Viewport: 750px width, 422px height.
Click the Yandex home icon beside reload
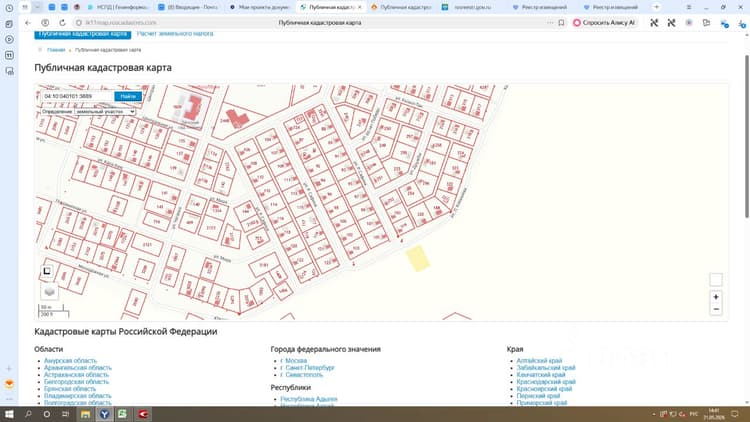pyautogui.click(x=45, y=22)
